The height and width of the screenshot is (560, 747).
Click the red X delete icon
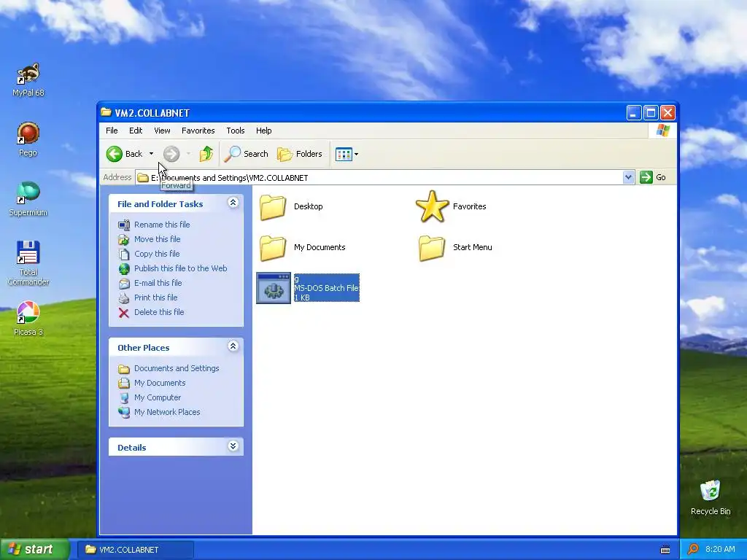coord(124,313)
